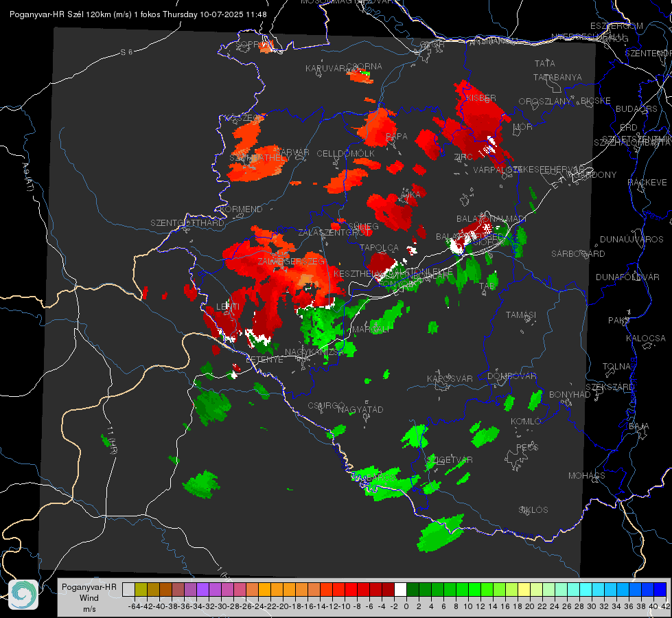Click the PECS city label

pyautogui.click(x=526, y=447)
